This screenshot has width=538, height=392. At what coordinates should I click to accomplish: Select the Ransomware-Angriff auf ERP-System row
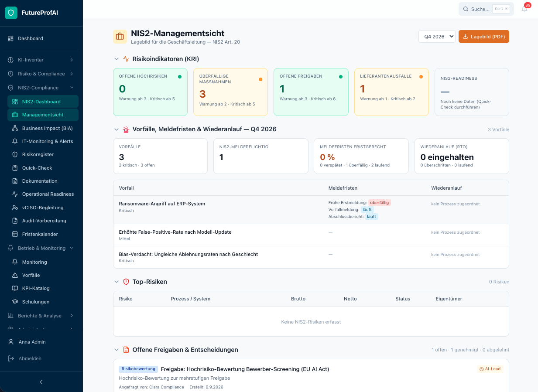(311, 210)
